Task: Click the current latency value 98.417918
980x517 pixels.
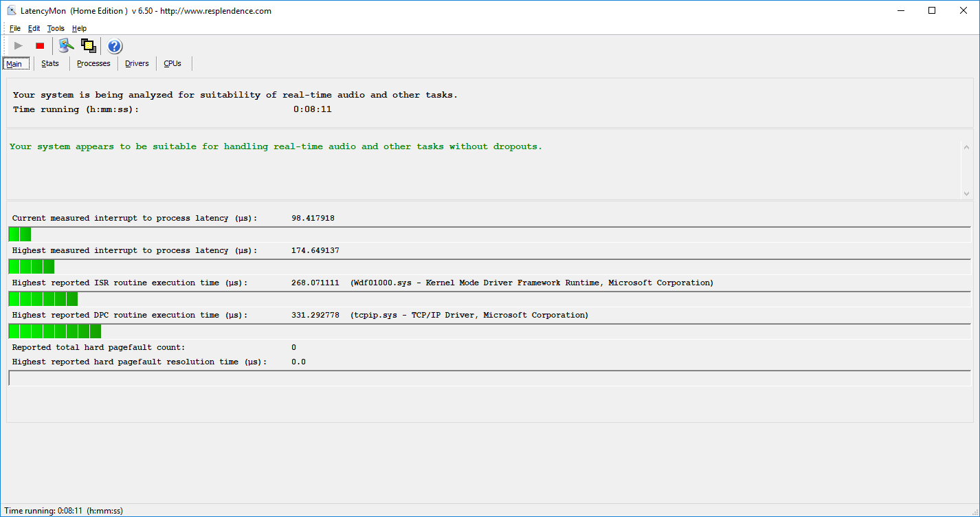Action: (313, 218)
